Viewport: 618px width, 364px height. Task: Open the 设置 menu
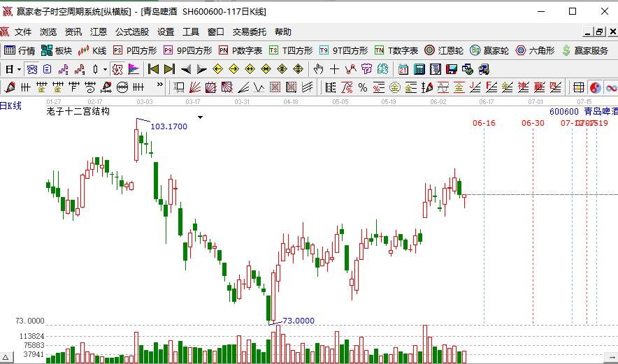pyautogui.click(x=166, y=32)
